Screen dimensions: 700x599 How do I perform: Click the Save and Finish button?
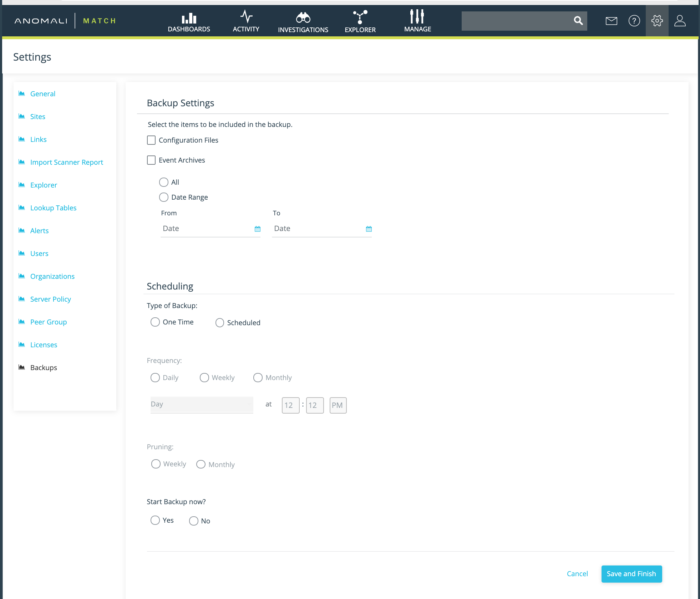point(631,574)
